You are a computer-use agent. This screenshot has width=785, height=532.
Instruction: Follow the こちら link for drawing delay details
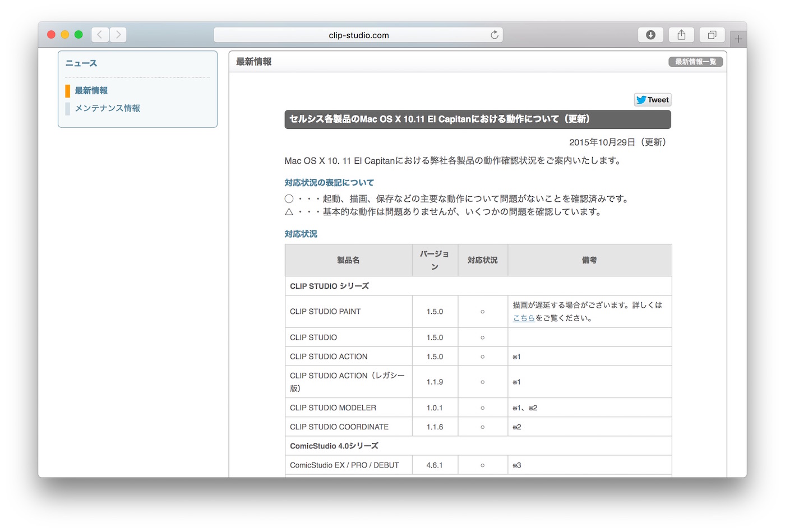click(524, 318)
